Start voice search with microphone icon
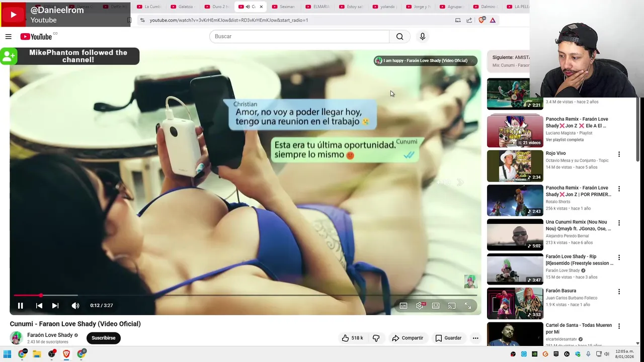 (x=423, y=36)
